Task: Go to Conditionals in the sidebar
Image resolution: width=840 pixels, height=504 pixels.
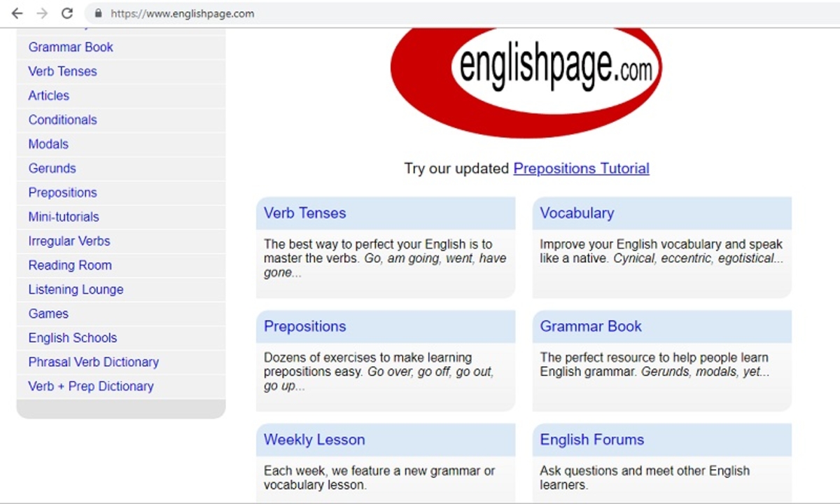Action: coord(62,120)
